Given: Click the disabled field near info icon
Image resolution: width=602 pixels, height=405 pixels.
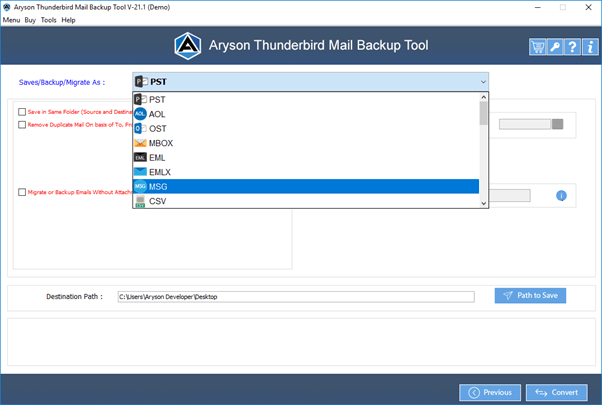Looking at the screenshot, I should coord(510,195).
